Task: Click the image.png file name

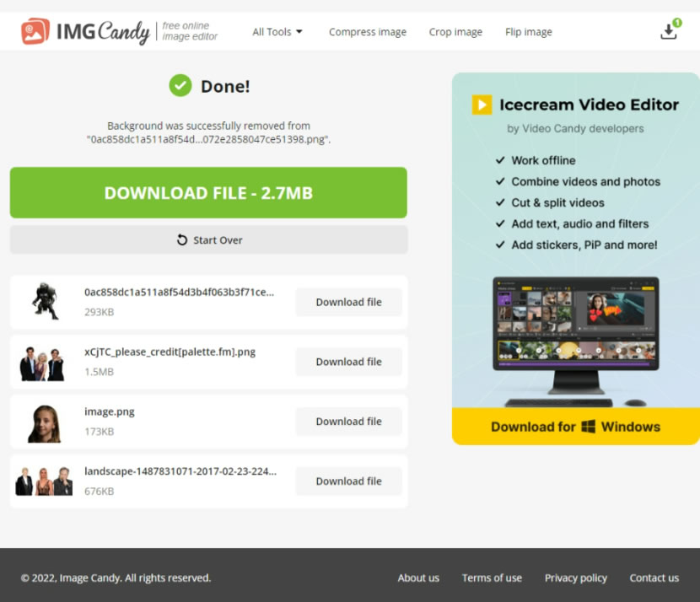Action: tap(110, 412)
